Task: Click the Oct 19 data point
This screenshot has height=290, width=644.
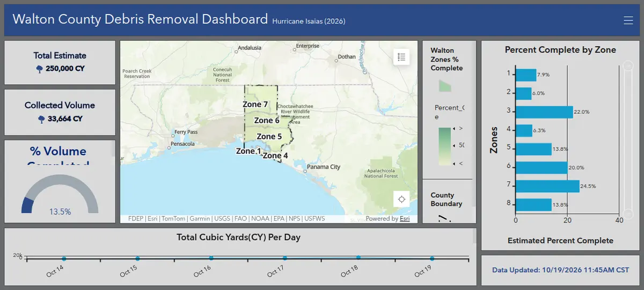Action: 432,258
